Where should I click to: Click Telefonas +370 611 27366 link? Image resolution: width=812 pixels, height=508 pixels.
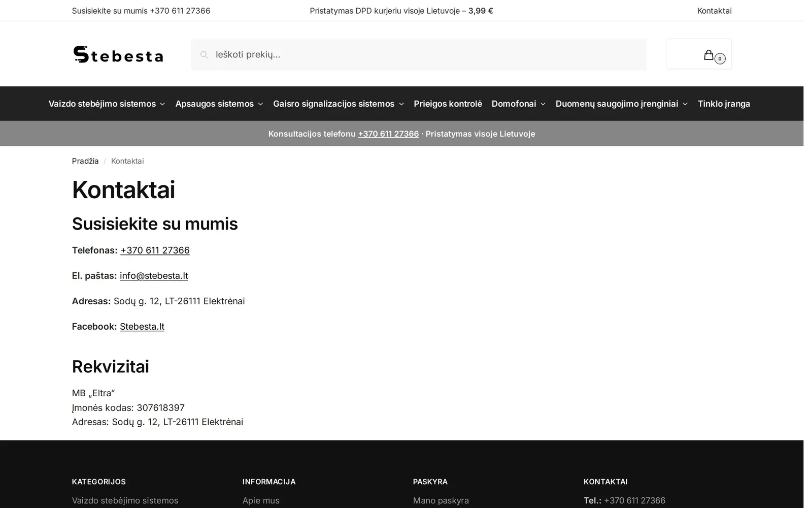155,250
